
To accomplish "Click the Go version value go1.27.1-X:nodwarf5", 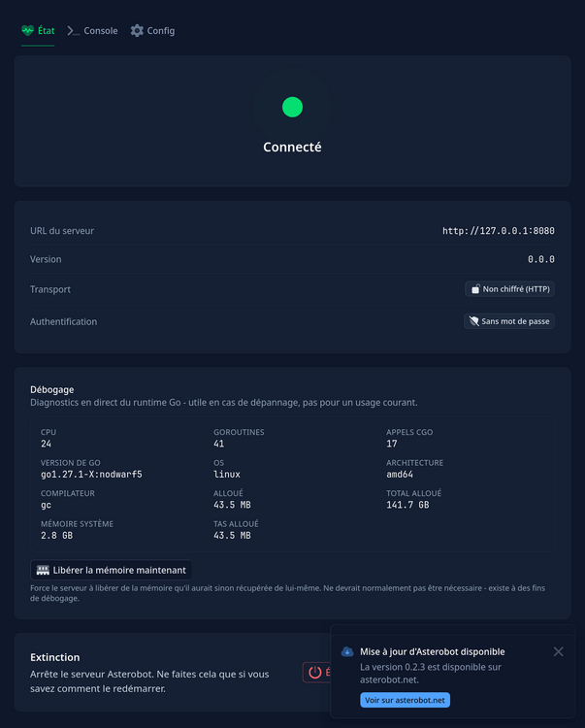I will tap(91, 475).
